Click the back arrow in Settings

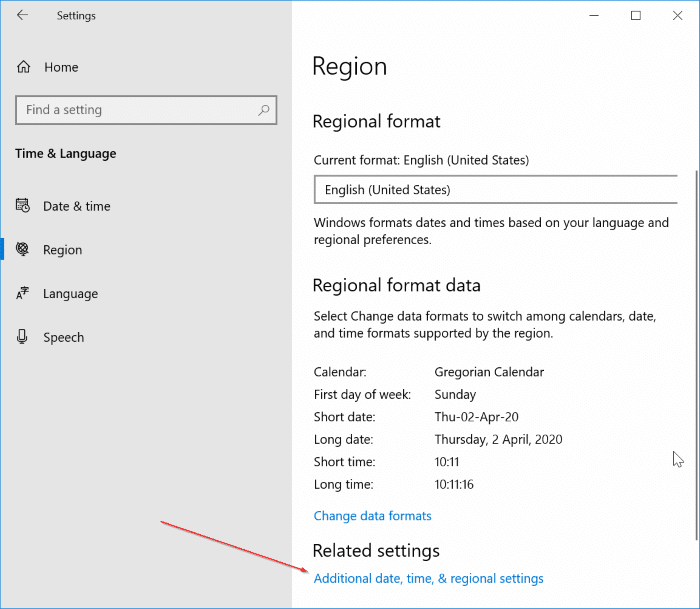tap(22, 15)
